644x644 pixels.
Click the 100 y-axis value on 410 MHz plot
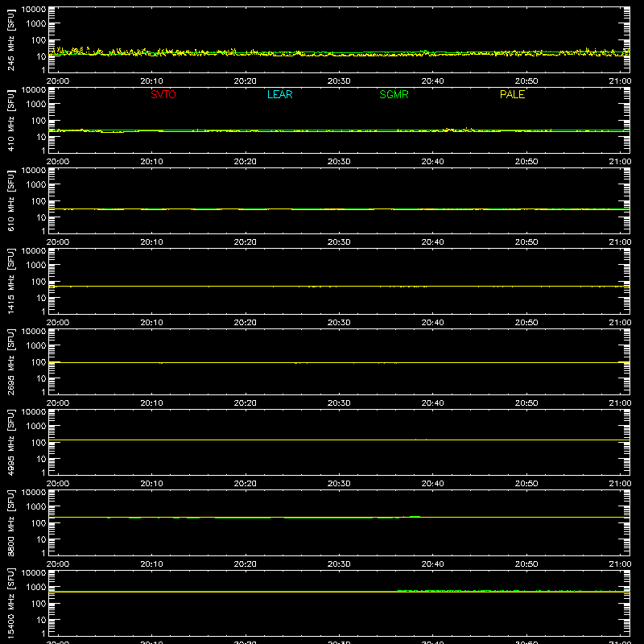point(39,121)
